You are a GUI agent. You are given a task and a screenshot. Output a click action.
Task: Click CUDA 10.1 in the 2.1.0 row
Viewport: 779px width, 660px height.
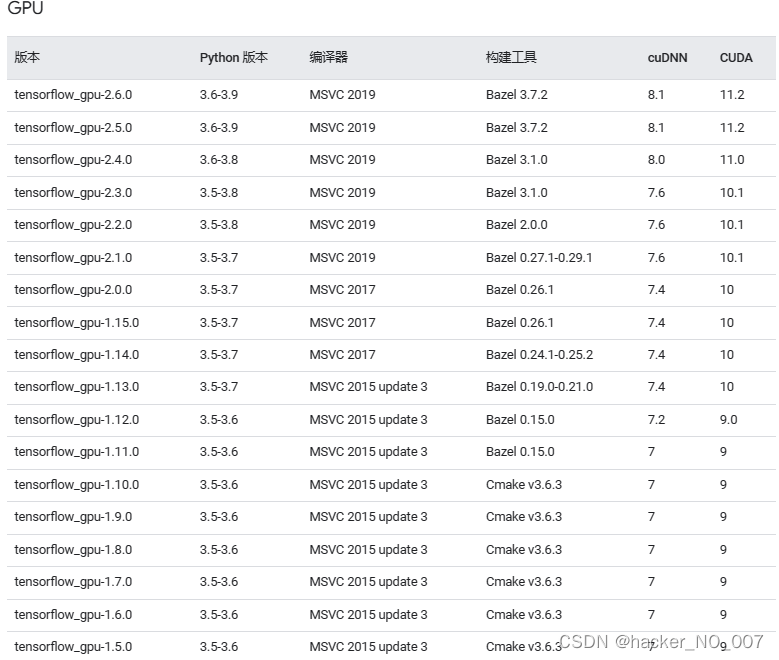click(732, 258)
